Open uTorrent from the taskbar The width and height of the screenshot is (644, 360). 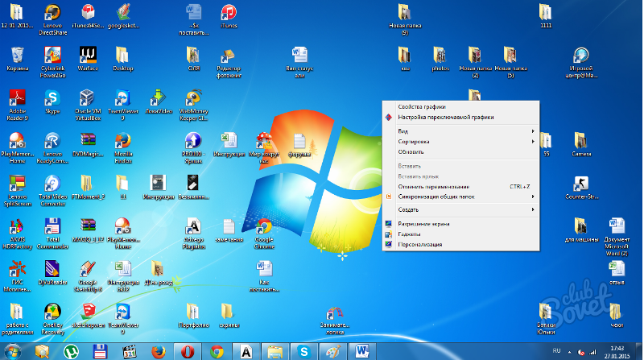pos(72,352)
